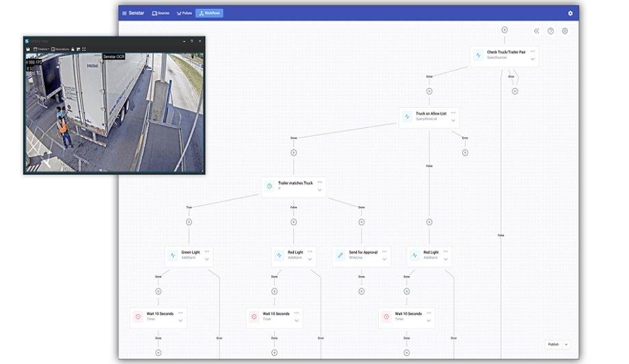This screenshot has height=364, width=629.
Task: Switch to the Sources tab
Action: coord(161,13)
